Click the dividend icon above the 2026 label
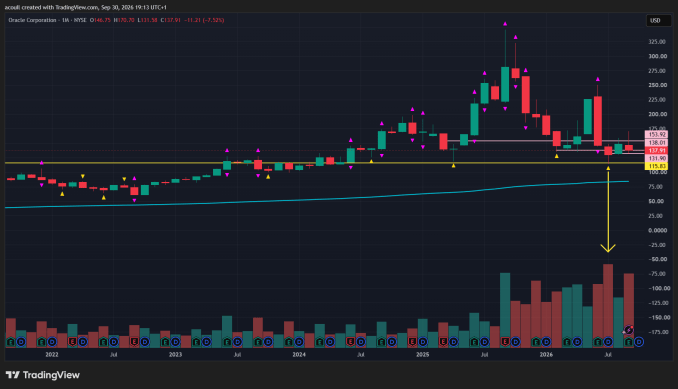The height and width of the screenshot is (389, 678). tap(547, 342)
